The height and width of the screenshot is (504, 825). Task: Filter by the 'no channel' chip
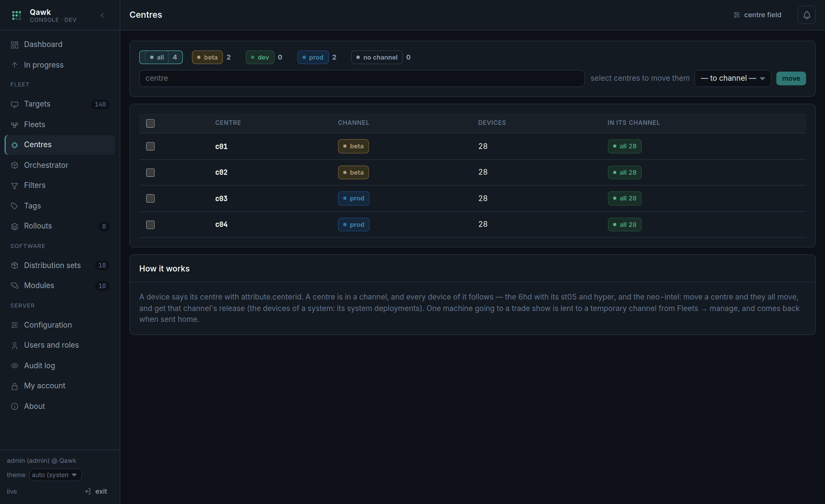click(x=377, y=57)
